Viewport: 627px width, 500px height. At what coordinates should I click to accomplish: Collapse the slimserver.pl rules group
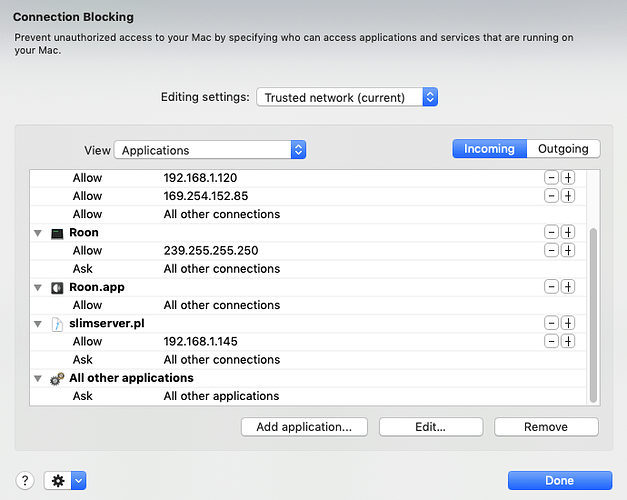(38, 324)
